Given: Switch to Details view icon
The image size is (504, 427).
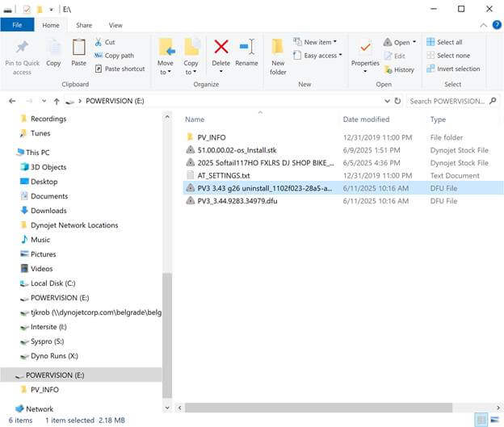Looking at the screenshot, I should tap(481, 420).
